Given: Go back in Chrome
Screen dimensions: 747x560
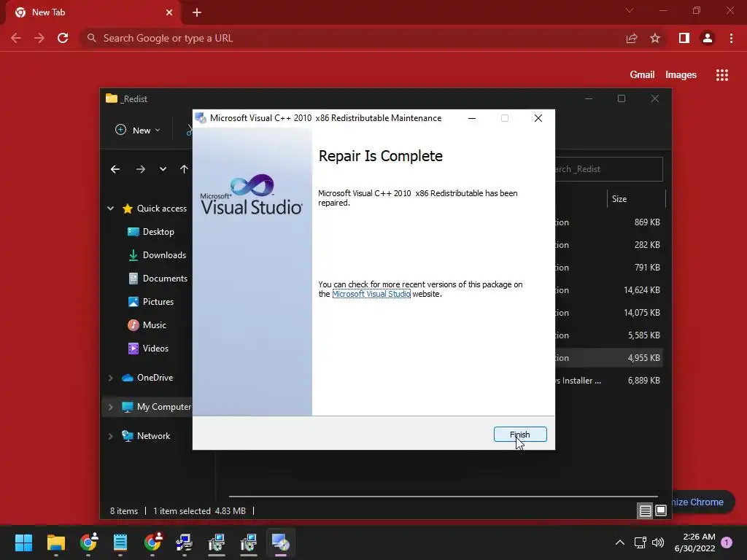Looking at the screenshot, I should tap(16, 38).
